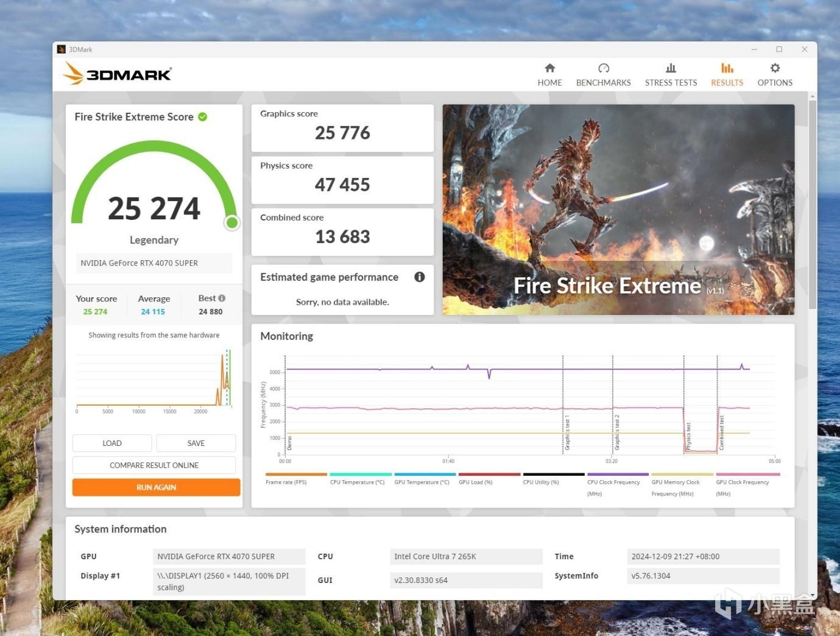Run the benchmark again with RUN AGAIN
The height and width of the screenshot is (636, 840).
[156, 487]
